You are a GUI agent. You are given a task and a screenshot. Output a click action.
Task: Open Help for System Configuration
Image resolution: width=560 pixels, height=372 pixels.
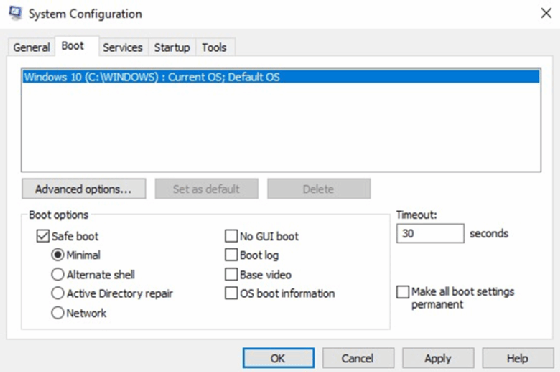(518, 358)
